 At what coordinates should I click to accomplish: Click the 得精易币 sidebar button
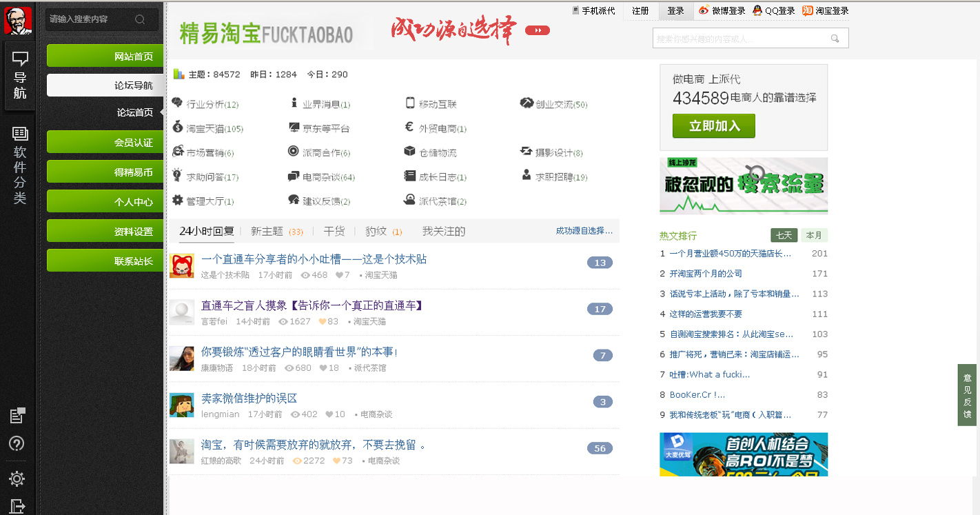pos(105,172)
